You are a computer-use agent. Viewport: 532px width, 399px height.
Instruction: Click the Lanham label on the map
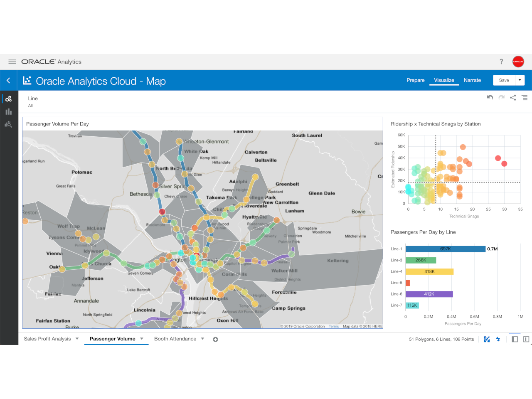point(295,211)
